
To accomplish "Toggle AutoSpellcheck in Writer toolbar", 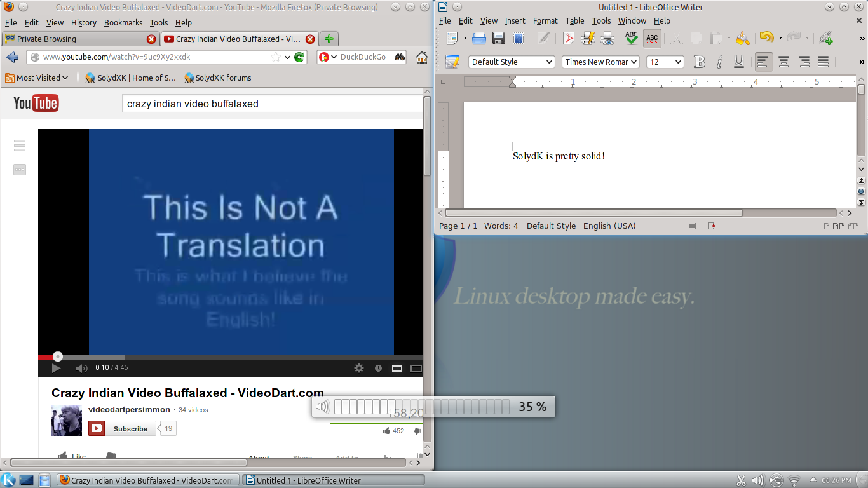I will 652,39.
